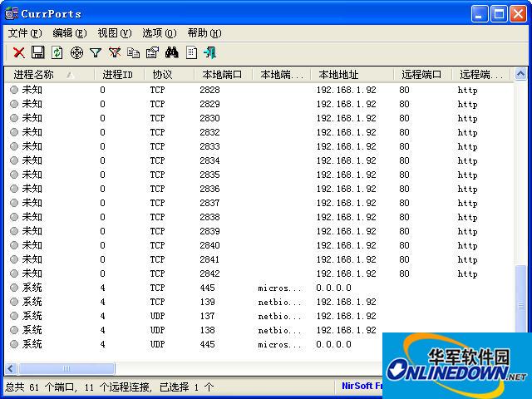Screen dimensions: 532x399
Task: Copy selected items with the copy icon
Action: point(134,52)
